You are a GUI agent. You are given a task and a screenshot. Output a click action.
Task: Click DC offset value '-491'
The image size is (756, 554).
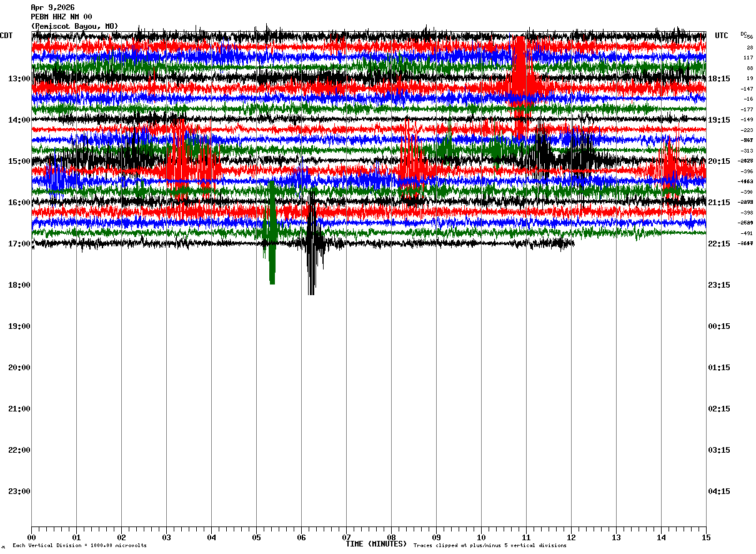(747, 233)
